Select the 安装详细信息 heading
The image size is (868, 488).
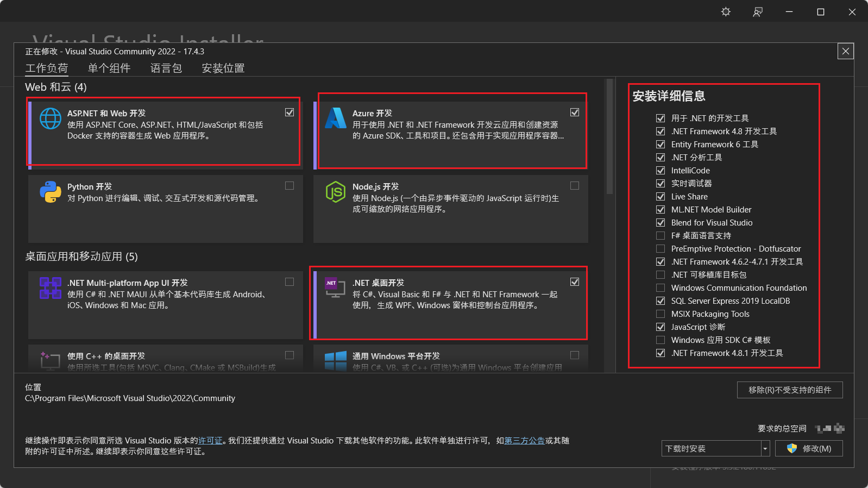coord(669,96)
